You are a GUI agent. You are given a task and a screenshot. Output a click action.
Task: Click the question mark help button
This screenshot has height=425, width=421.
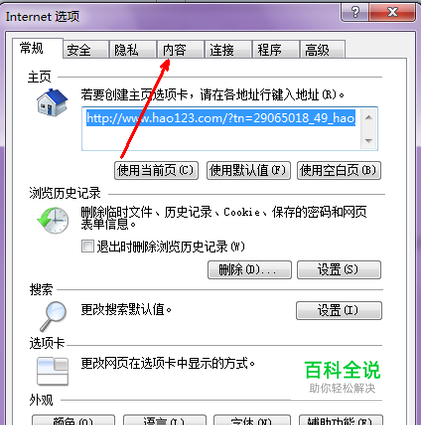(355, 12)
